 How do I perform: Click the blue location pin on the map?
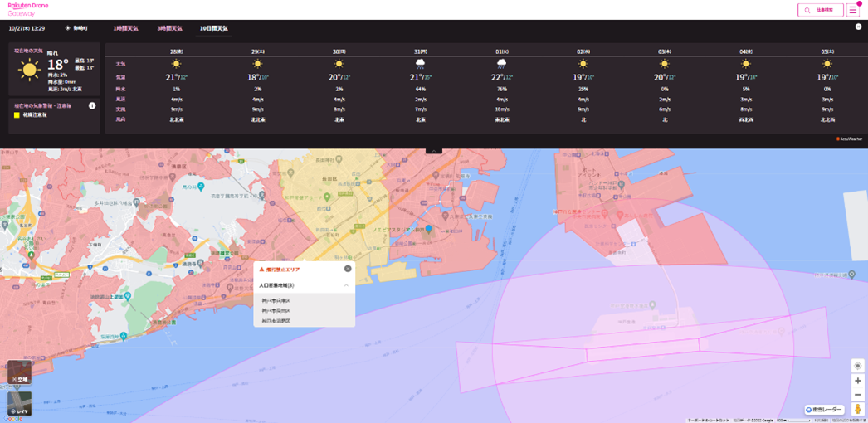click(x=428, y=228)
